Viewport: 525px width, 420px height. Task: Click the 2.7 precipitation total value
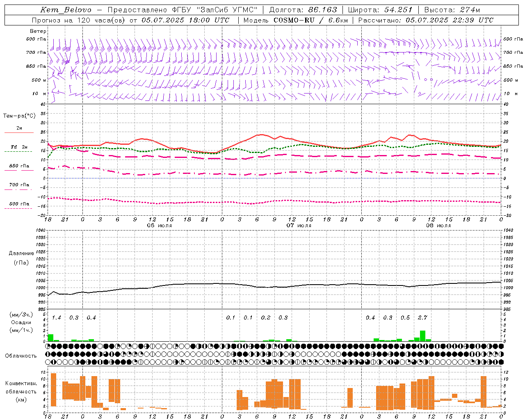(422, 318)
